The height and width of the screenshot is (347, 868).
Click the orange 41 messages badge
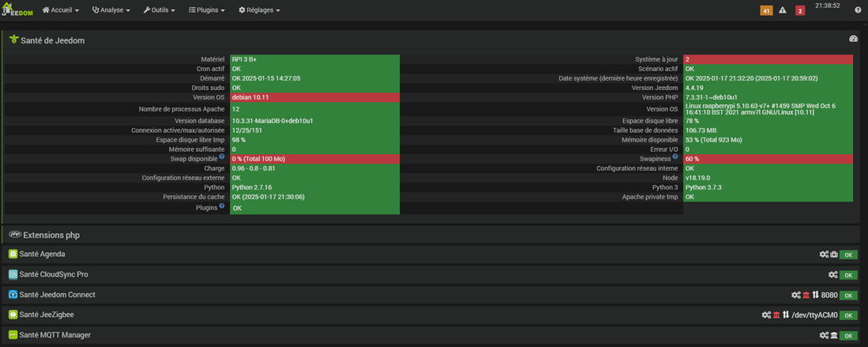click(x=766, y=10)
